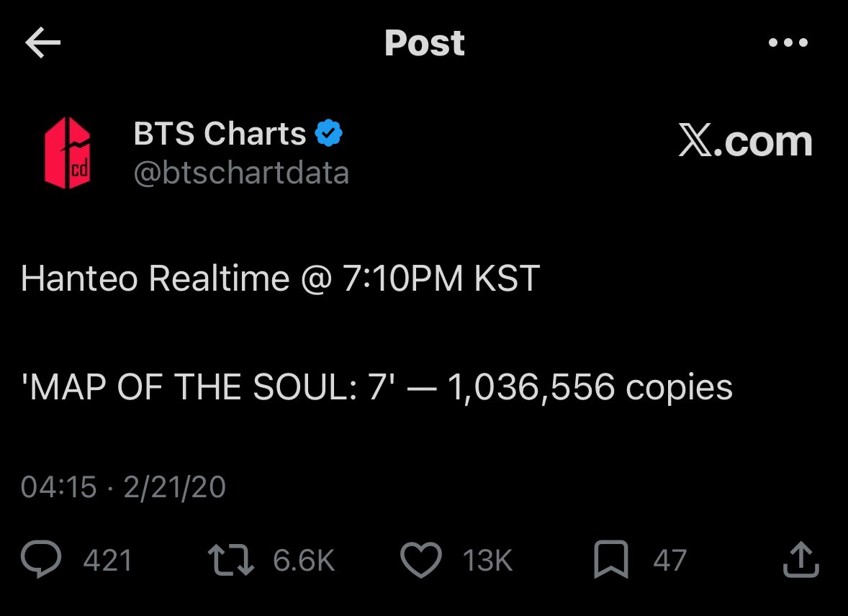This screenshot has width=848, height=616.
Task: Open the @btschartdata handle
Action: (241, 173)
